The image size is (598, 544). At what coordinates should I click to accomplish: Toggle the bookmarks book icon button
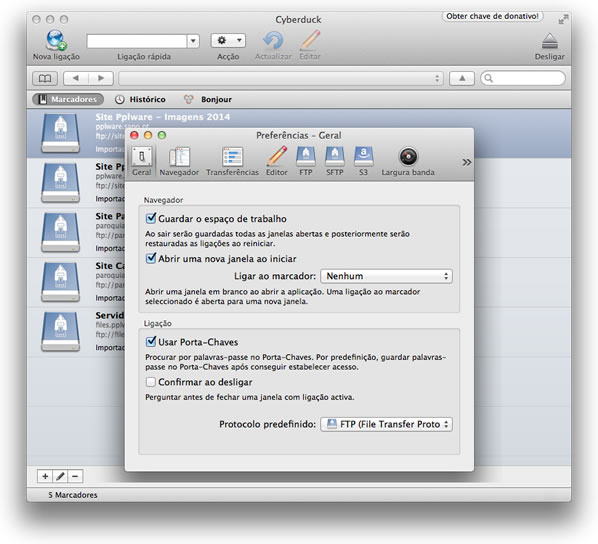pyautogui.click(x=45, y=78)
